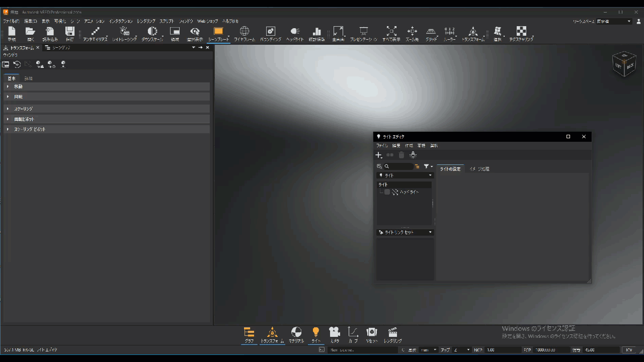
Task: Toggle Downscale (ダウンスケール) in the toolbar
Action: (152, 34)
